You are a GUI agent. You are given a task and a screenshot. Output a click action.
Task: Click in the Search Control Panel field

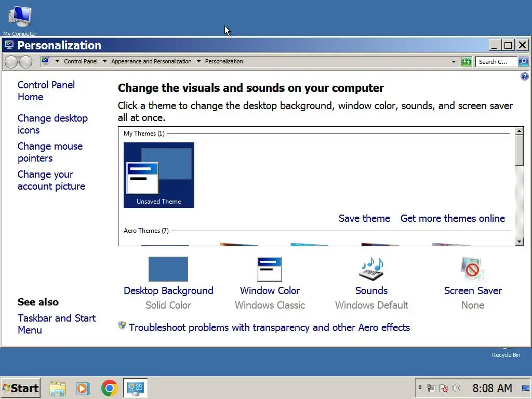[496, 62]
